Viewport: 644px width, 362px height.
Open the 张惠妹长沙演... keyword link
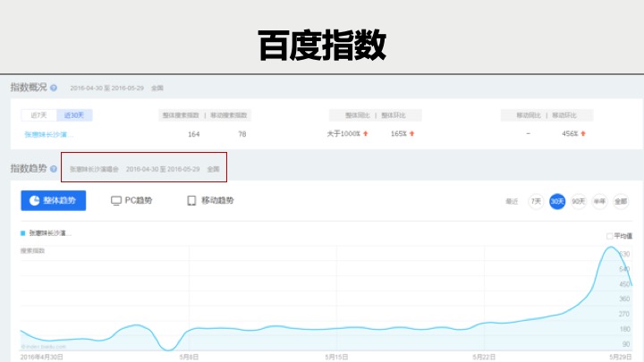click(x=49, y=134)
